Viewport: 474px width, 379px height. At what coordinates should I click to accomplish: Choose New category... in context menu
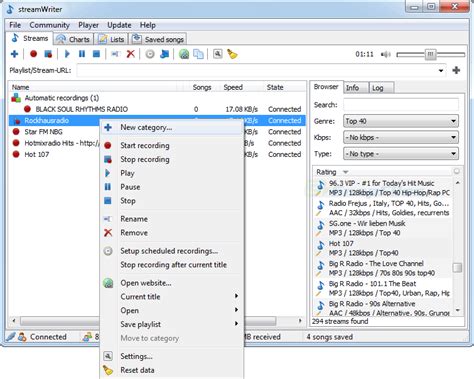pyautogui.click(x=172, y=127)
